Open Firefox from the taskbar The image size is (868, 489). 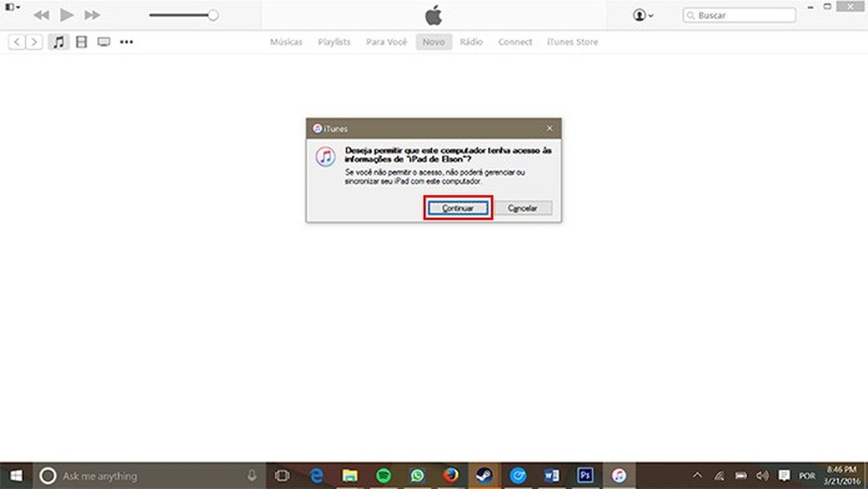451,476
